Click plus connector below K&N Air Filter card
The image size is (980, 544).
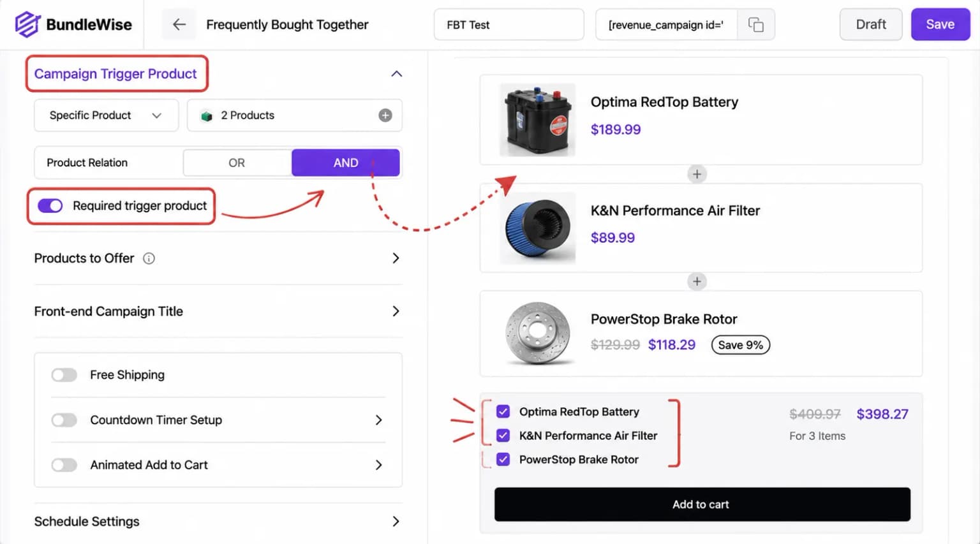pyautogui.click(x=697, y=281)
